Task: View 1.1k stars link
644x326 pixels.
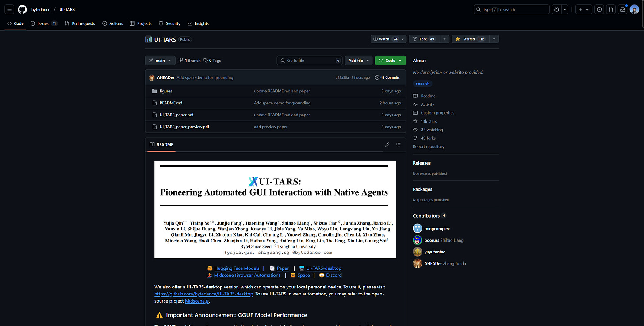Action: click(425, 121)
